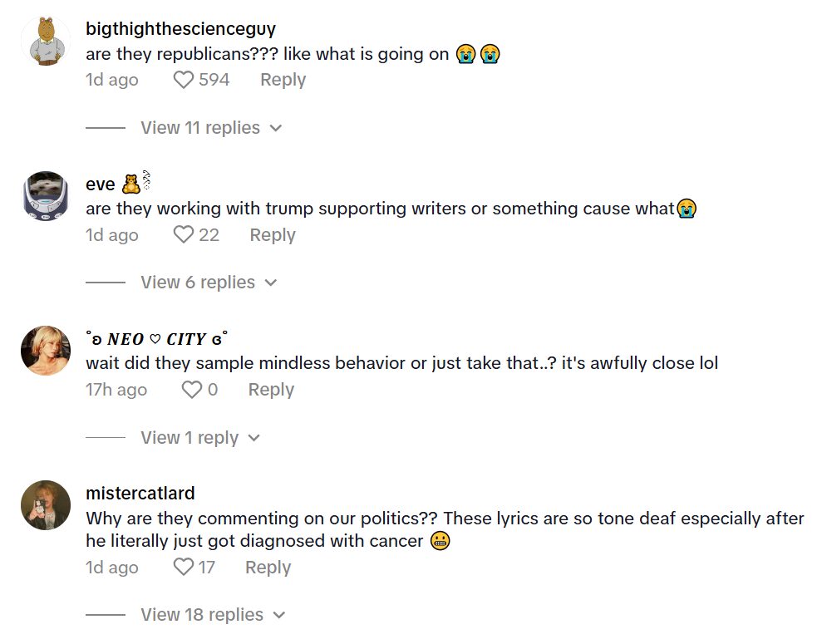This screenshot has width=817, height=644.
Task: Open eve's username link
Action: point(98,184)
